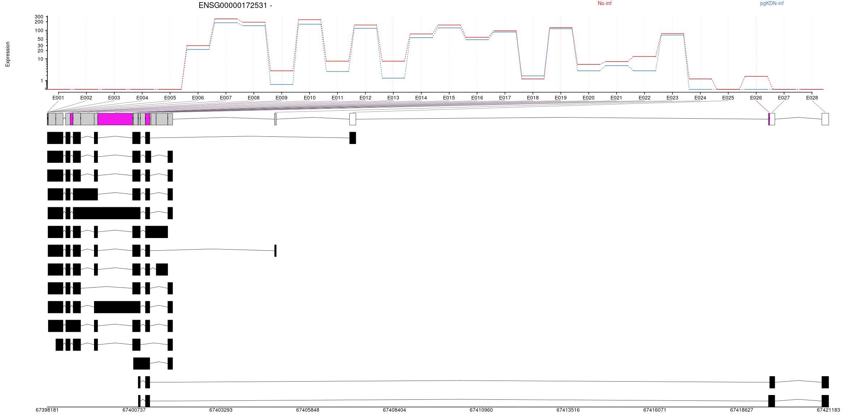Click genomic coordinate 67405848
The height and width of the screenshot is (416, 868).
point(307,410)
